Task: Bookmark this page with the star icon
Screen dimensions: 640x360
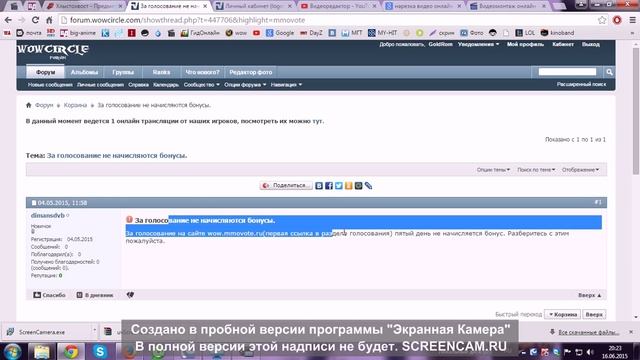Action: tap(602, 20)
